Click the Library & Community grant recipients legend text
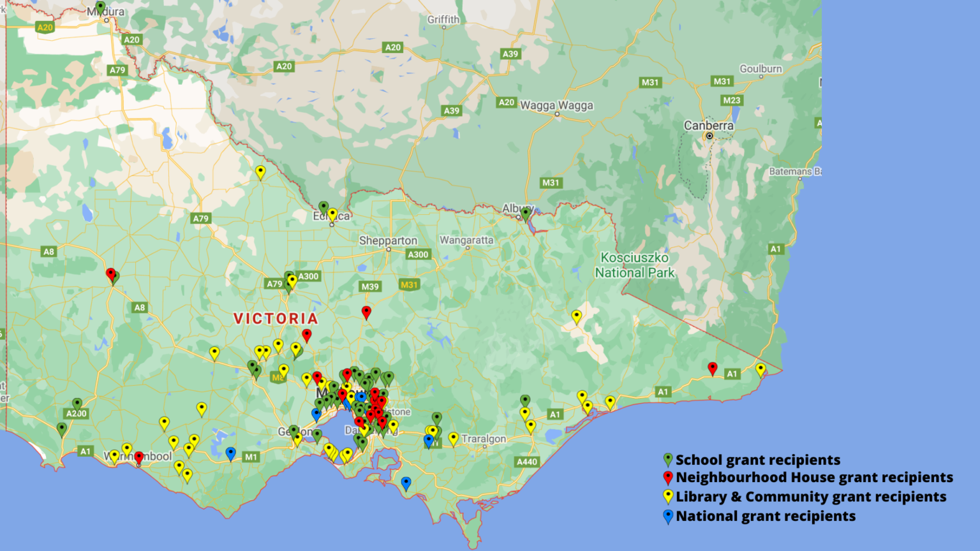Screen dimensions: 980x551 809,497
